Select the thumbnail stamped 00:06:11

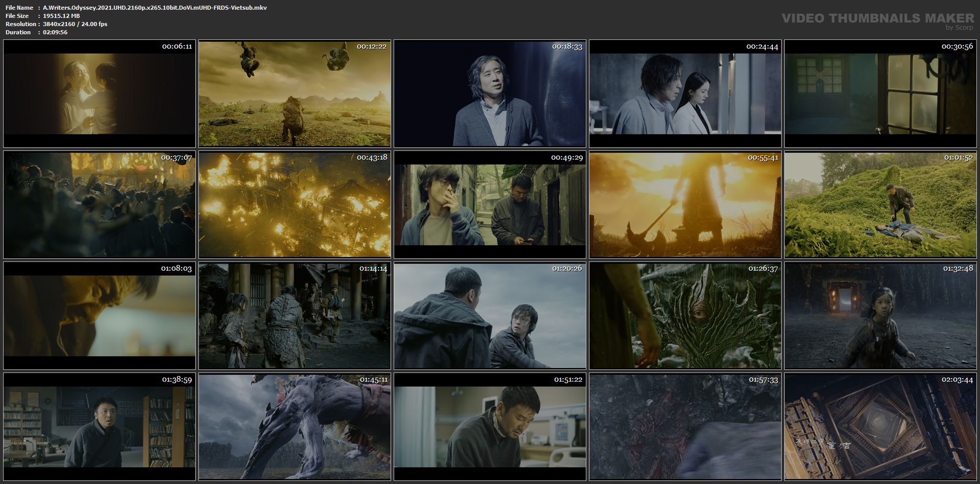(99, 94)
